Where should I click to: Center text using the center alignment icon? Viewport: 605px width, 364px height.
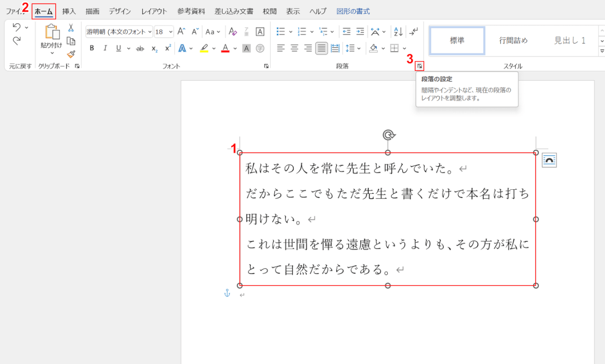[x=295, y=48]
